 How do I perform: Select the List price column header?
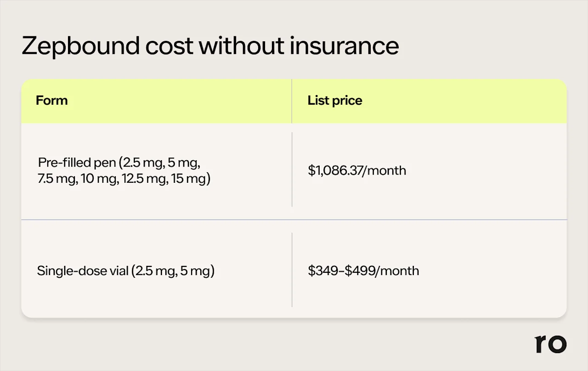click(334, 101)
